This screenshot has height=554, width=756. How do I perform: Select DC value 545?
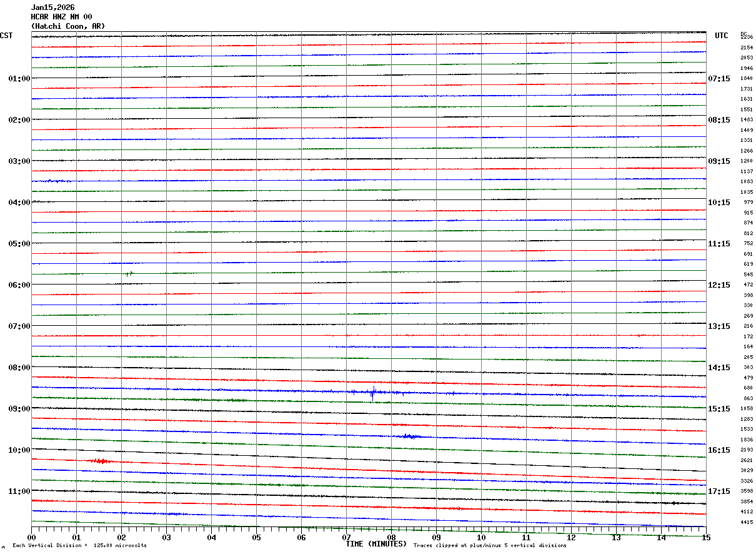[x=749, y=274]
